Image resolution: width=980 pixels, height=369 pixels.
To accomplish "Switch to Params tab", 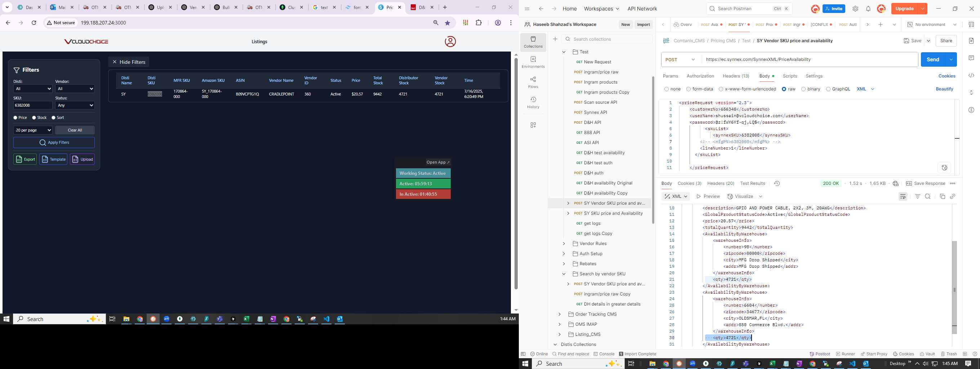I will coord(670,76).
